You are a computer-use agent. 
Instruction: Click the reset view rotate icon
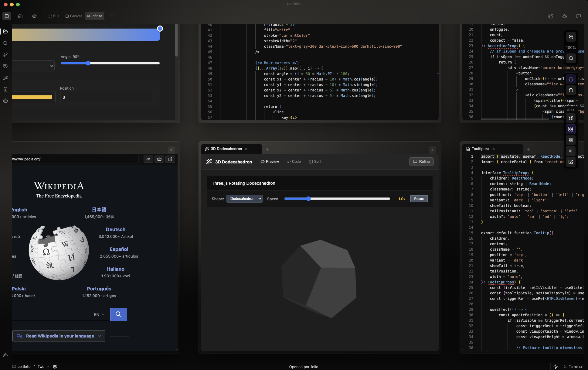pyautogui.click(x=571, y=90)
